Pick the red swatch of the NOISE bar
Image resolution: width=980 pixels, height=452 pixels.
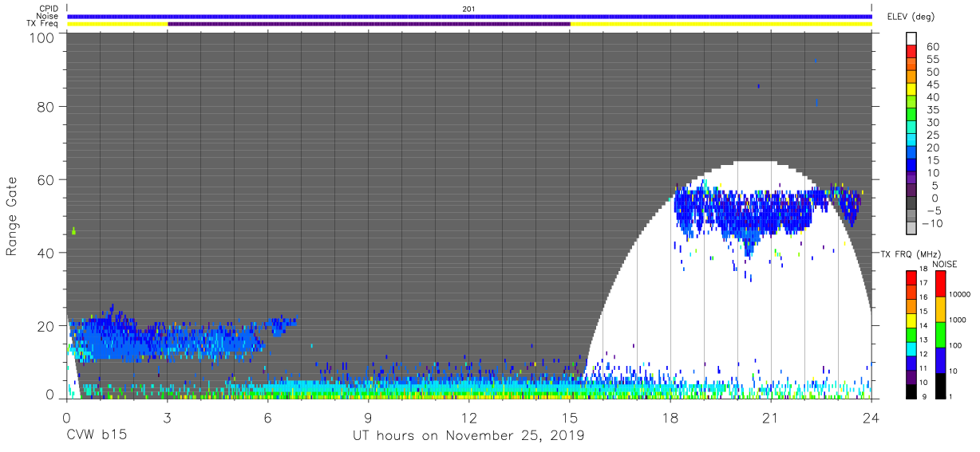[x=940, y=284]
